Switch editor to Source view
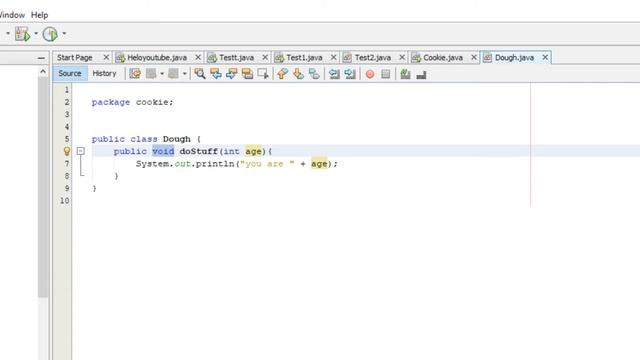 (x=70, y=73)
